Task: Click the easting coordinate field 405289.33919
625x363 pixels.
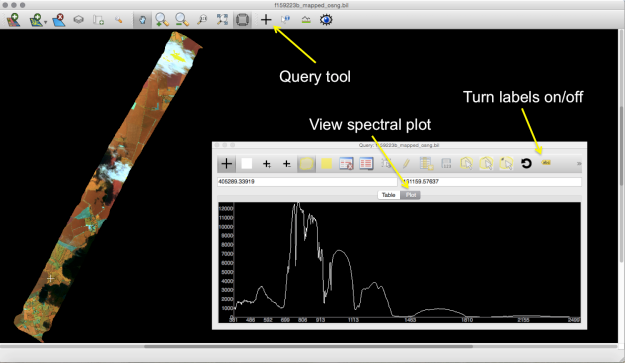Action: coord(307,182)
